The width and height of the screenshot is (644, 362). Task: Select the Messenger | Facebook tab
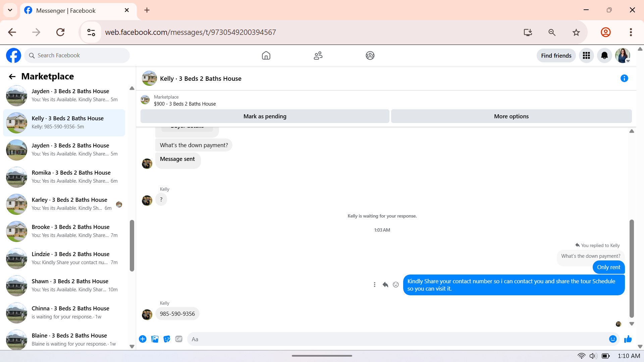pos(78,10)
